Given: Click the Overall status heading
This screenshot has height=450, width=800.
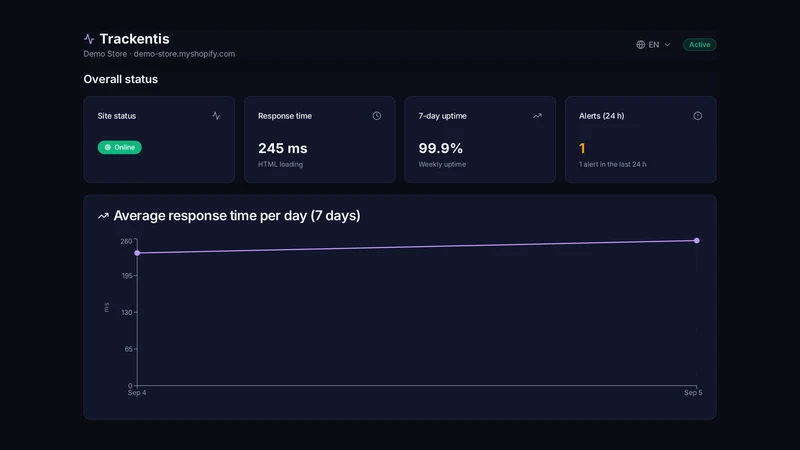Looking at the screenshot, I should tap(120, 79).
